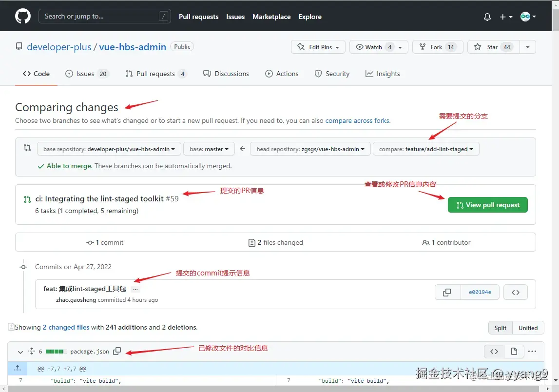Open the vue-hbs-admin repository link
The image size is (559, 392).
click(133, 47)
